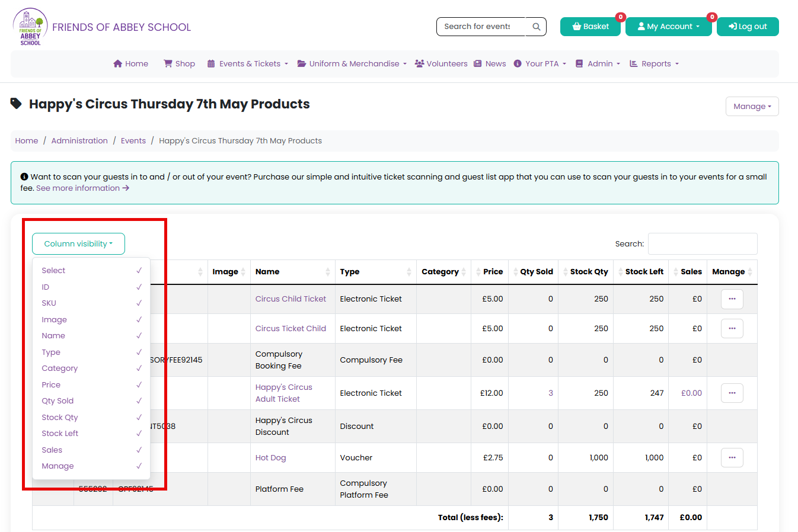The height and width of the screenshot is (532, 798).
Task: Sort table by Stock Qty column header
Action: 586,272
